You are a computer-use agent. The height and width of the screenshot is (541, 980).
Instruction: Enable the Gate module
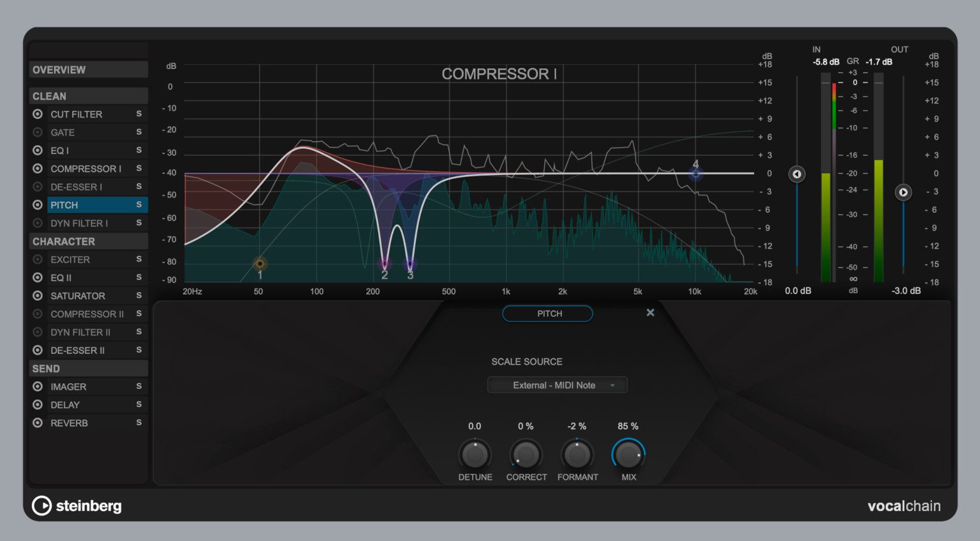[38, 132]
